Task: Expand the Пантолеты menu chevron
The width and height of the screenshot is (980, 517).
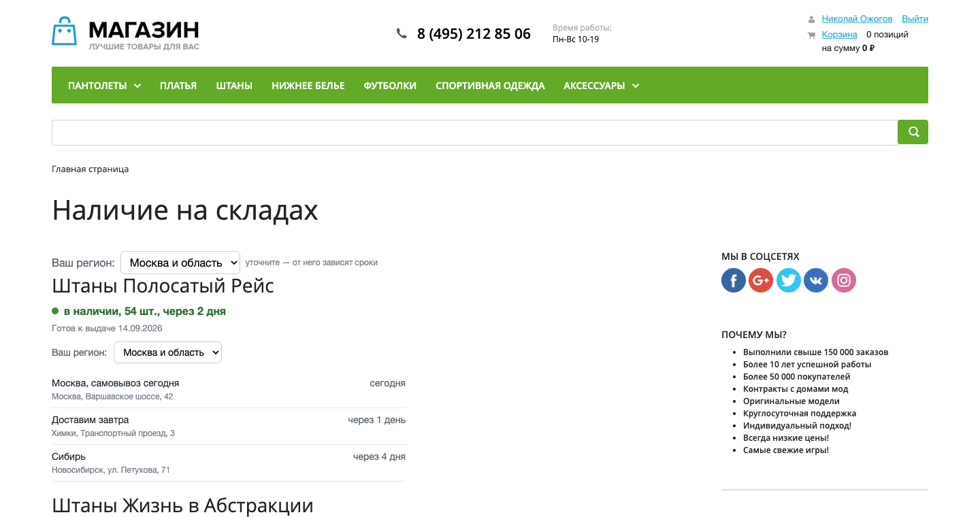Action: tap(137, 86)
